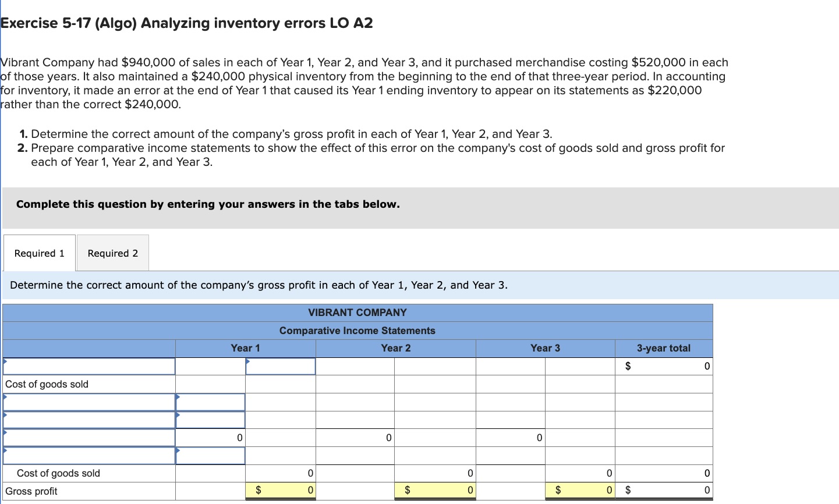Screen dimensions: 839x504
Task: Click the yellow Gross profit cell for Year 3
Action: click(579, 491)
